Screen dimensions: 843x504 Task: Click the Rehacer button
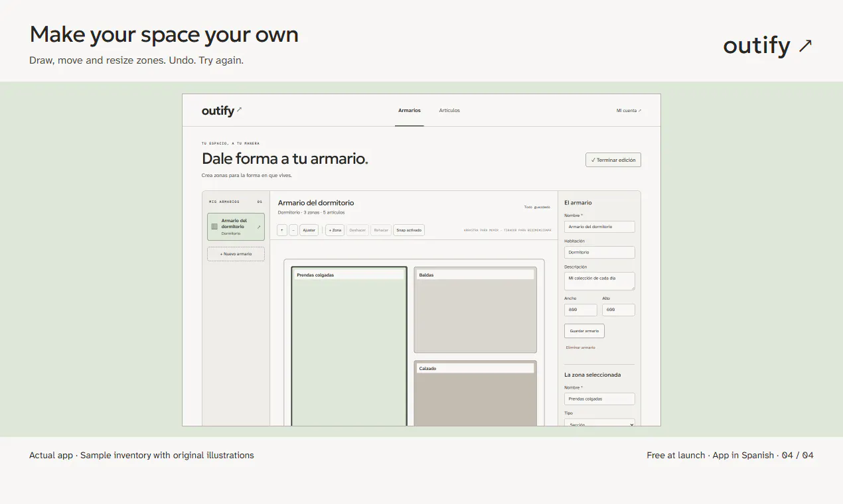pyautogui.click(x=381, y=230)
